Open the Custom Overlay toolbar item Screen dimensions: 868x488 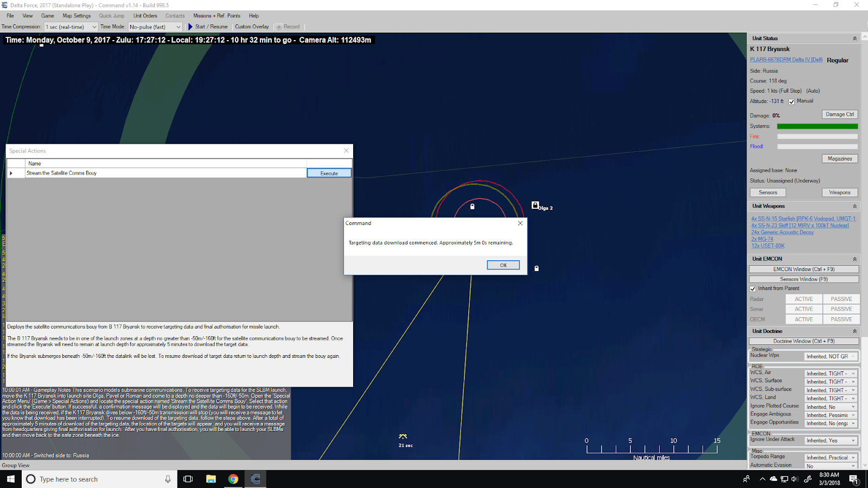pos(252,27)
